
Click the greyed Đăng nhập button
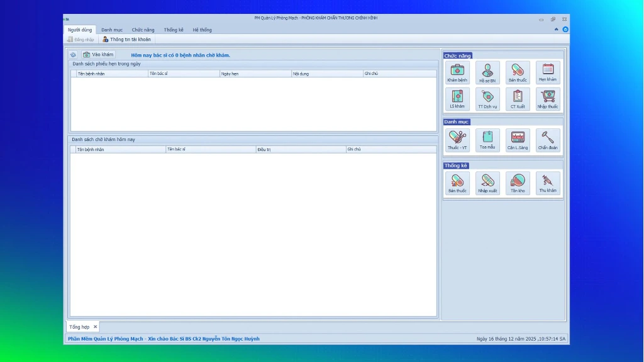point(80,40)
